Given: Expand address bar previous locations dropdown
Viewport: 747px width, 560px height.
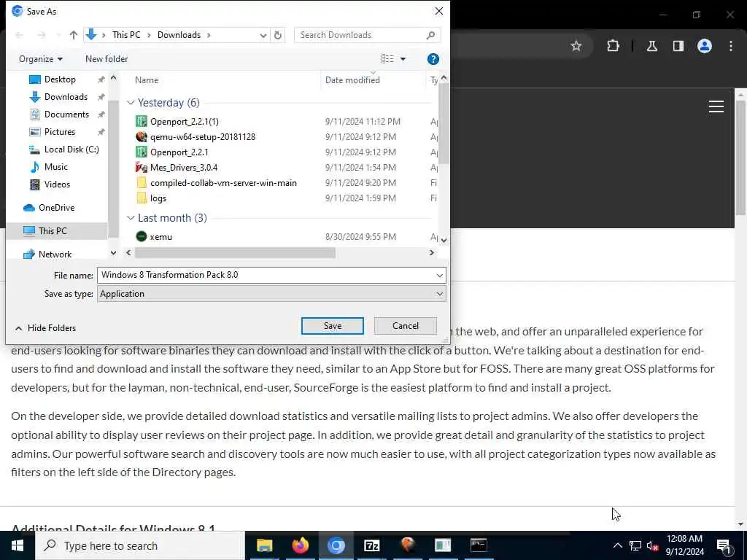Looking at the screenshot, I should click(263, 35).
